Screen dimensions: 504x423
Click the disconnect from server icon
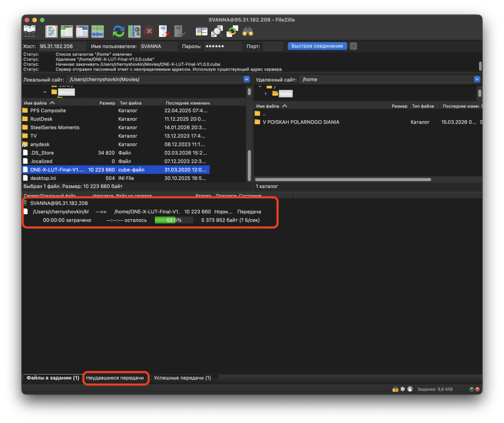(x=164, y=32)
